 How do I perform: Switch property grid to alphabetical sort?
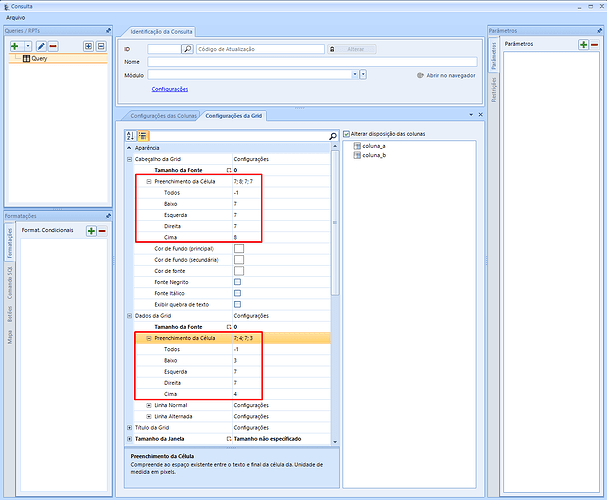pyautogui.click(x=131, y=135)
